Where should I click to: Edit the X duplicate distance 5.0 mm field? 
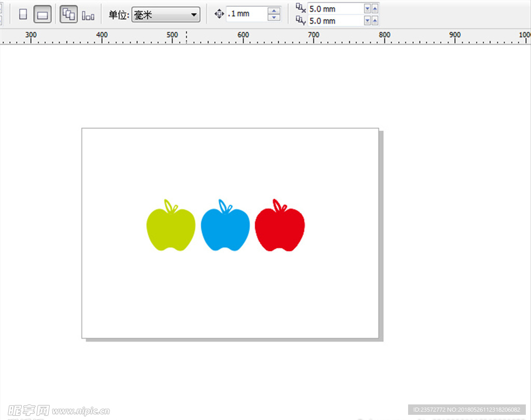coord(336,9)
